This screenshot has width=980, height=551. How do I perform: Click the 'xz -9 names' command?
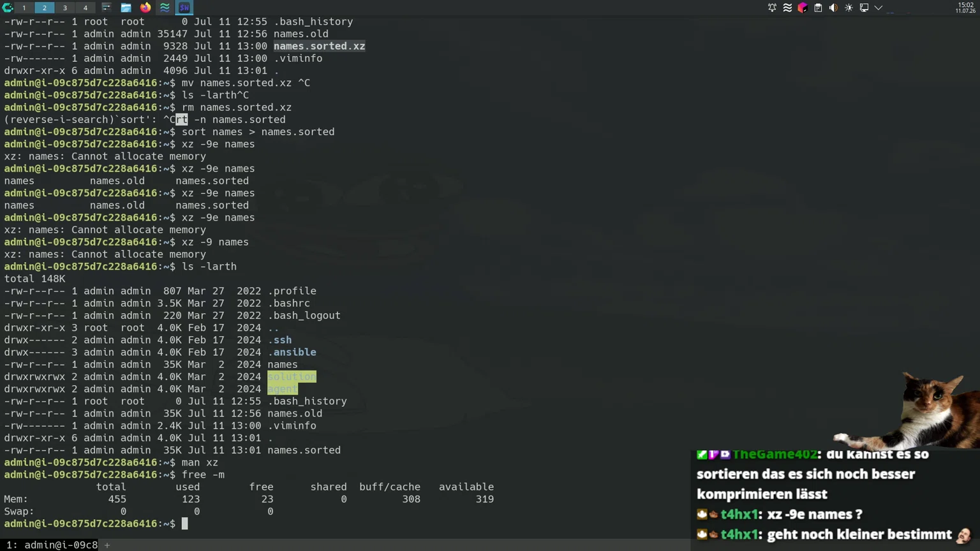(215, 242)
